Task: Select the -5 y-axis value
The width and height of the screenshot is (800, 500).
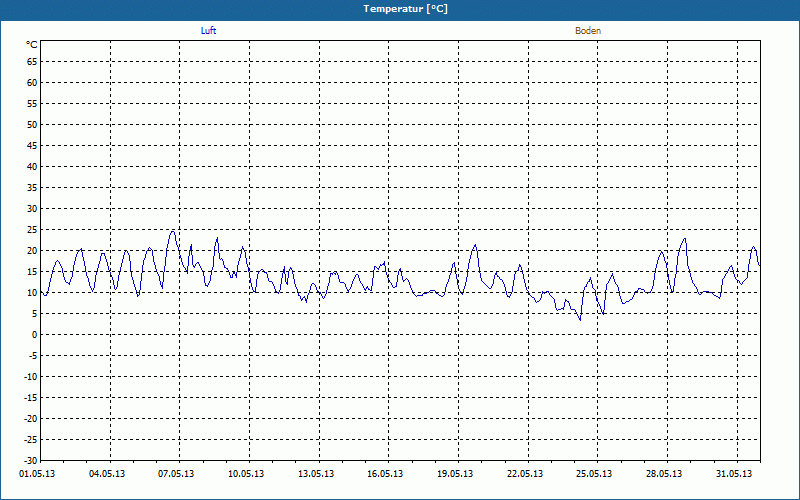Action: (x=33, y=356)
